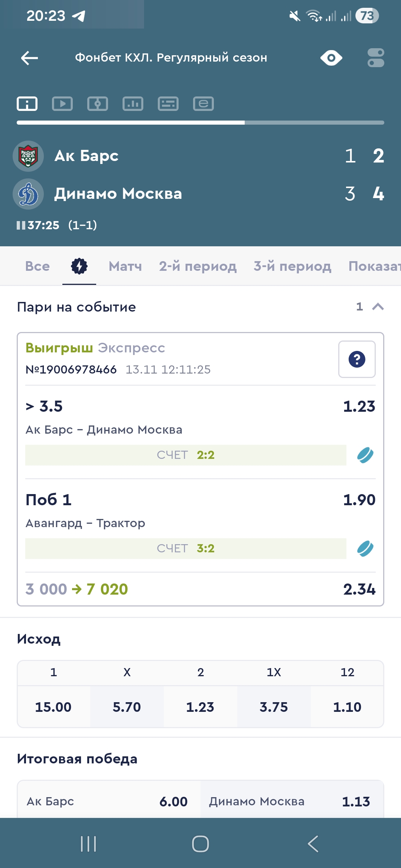
Task: Select the match info icon
Action: point(27,104)
